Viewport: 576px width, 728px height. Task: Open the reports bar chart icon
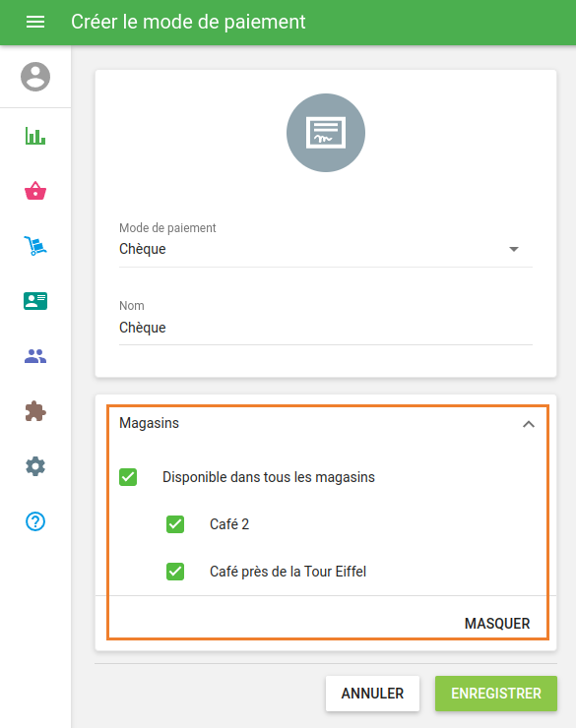[x=35, y=136]
